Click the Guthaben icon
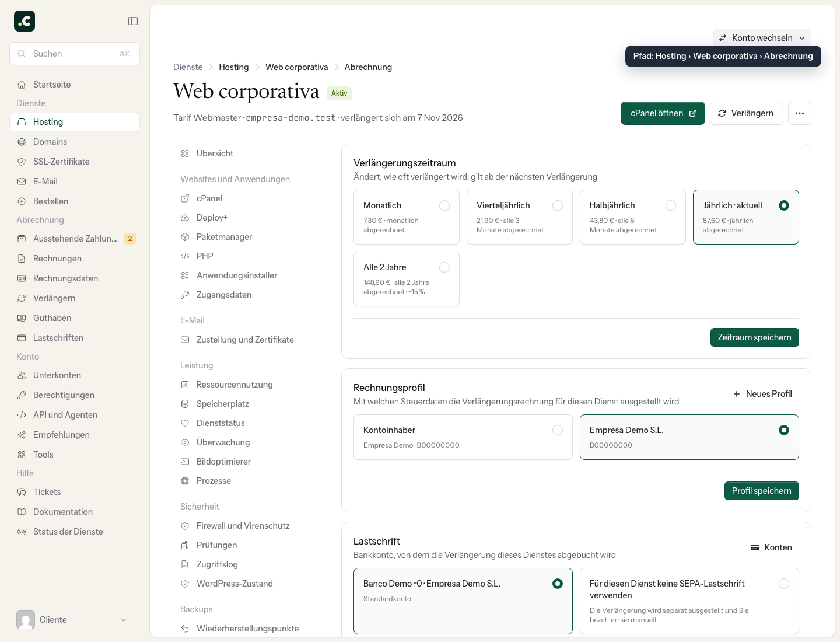This screenshot has width=840, height=642. [x=22, y=318]
